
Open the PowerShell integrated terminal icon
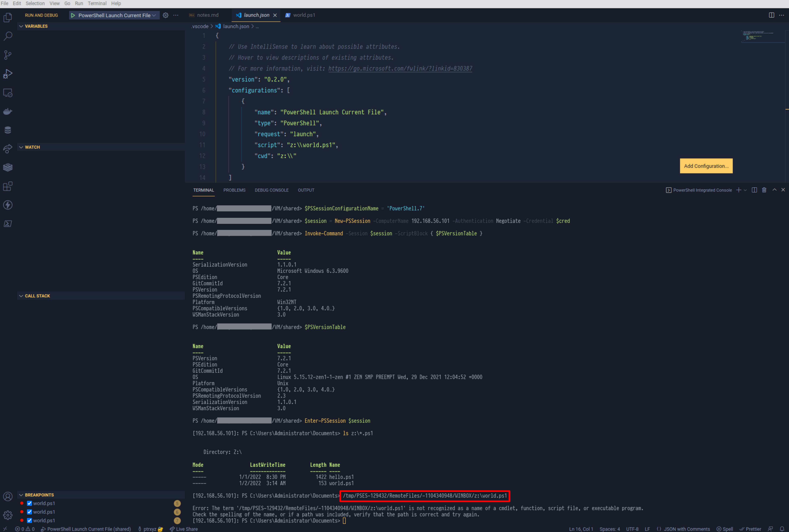(x=7, y=223)
